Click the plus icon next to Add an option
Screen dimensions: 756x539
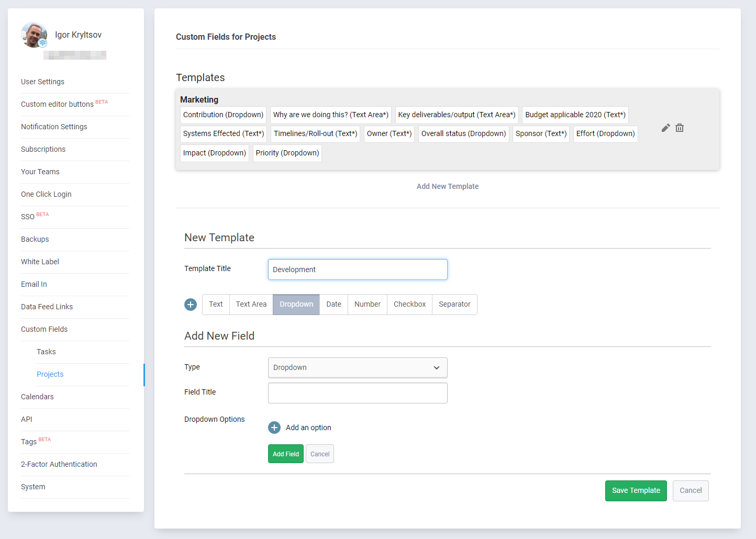point(274,428)
